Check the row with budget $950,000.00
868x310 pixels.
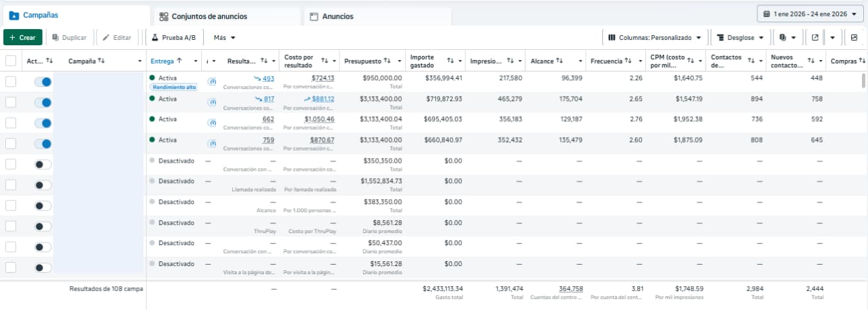point(11,82)
